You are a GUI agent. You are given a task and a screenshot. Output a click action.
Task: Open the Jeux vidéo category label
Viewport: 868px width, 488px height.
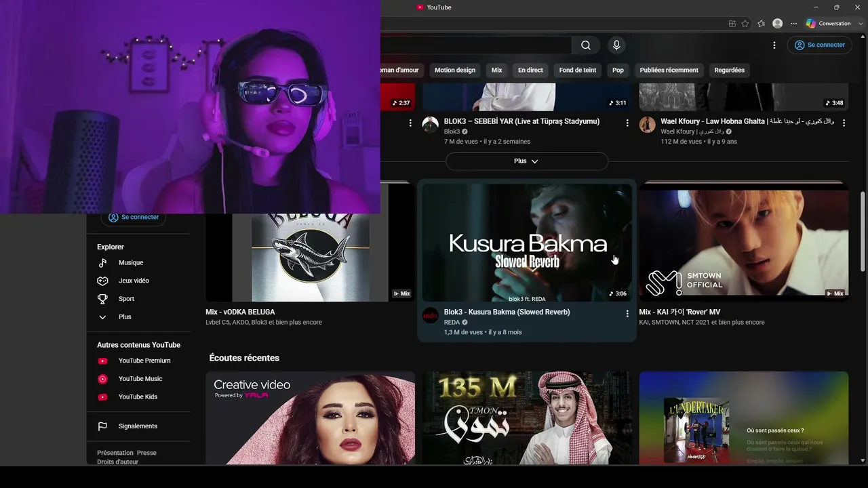pyautogui.click(x=134, y=281)
